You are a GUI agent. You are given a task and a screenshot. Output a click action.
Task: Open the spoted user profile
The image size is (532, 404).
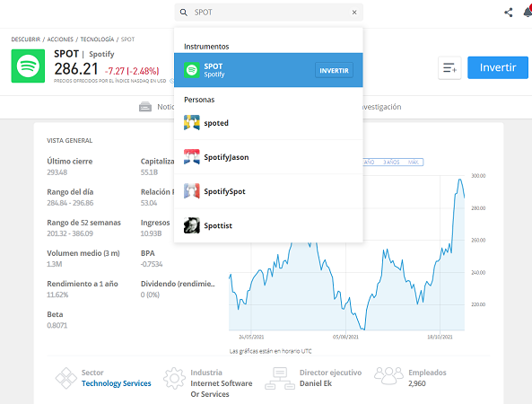[x=268, y=123]
